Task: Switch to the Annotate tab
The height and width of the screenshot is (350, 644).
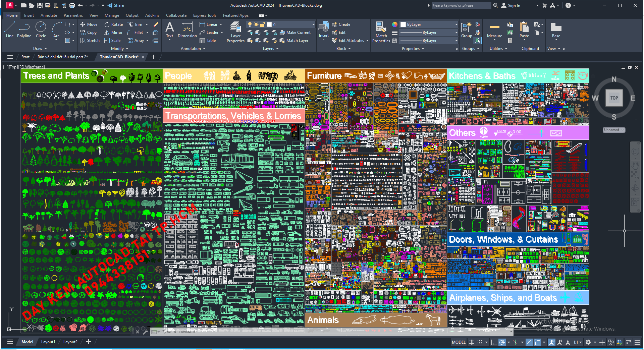Action: tap(49, 15)
